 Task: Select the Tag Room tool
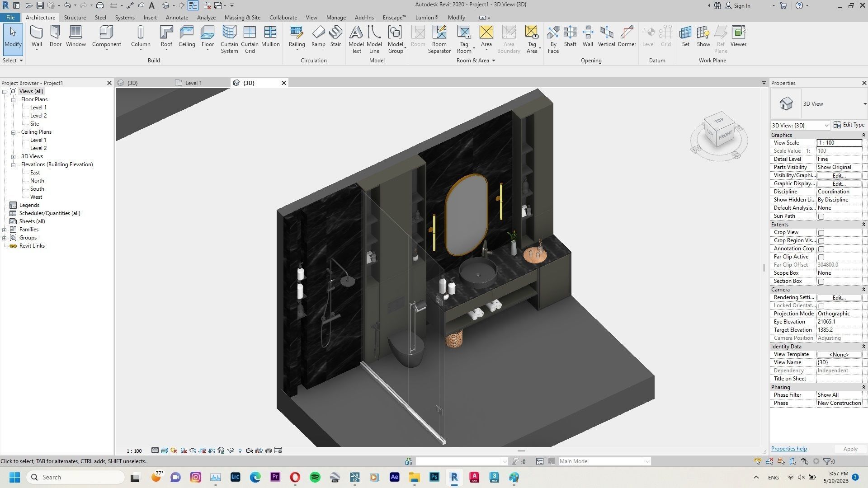pyautogui.click(x=464, y=39)
